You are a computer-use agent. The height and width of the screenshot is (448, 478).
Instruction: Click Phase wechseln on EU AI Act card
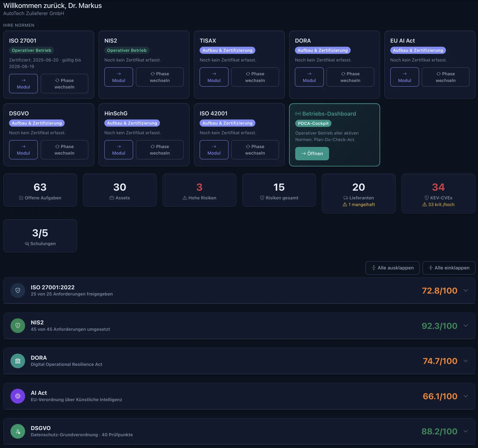pos(445,77)
